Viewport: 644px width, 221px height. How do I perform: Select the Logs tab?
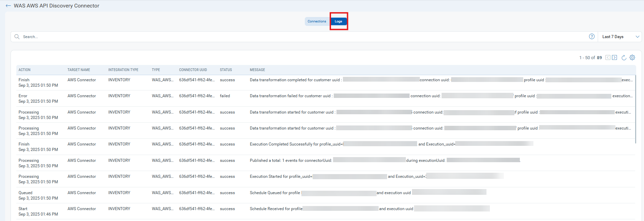tap(338, 21)
